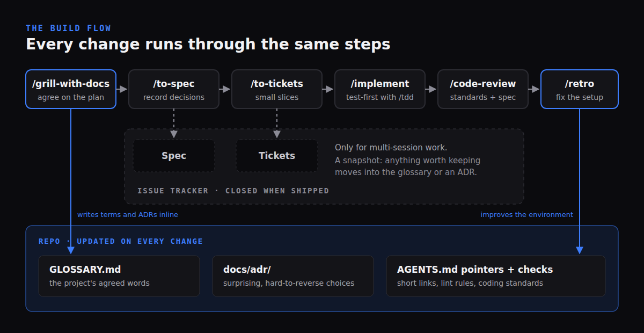Click the Spec box in issue tracker

tap(174, 156)
